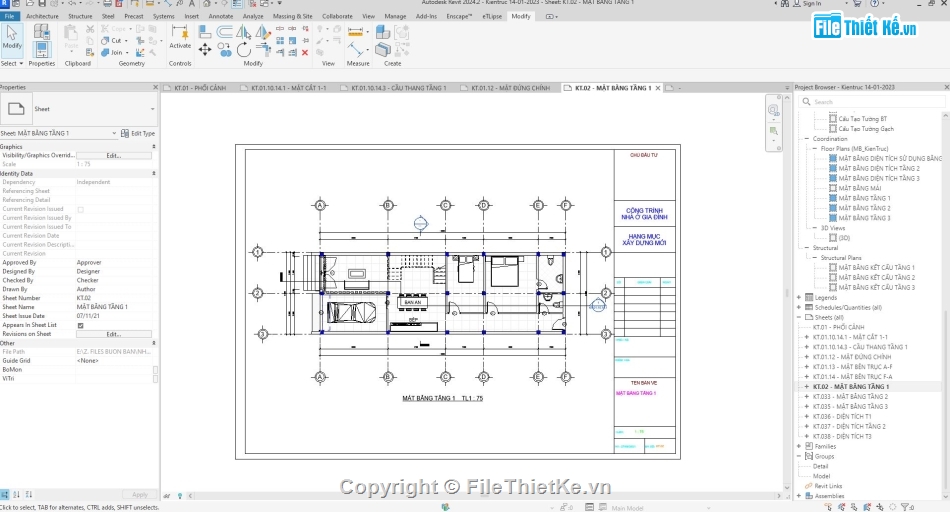
Task: Select the Mirror - Pick Axis tool
Action: [244, 32]
